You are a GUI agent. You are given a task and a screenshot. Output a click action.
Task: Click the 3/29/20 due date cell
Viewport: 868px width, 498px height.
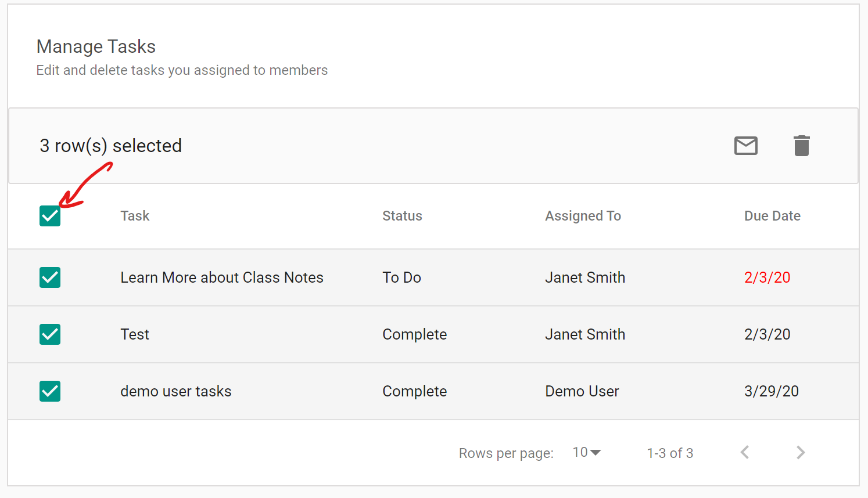pyautogui.click(x=771, y=391)
